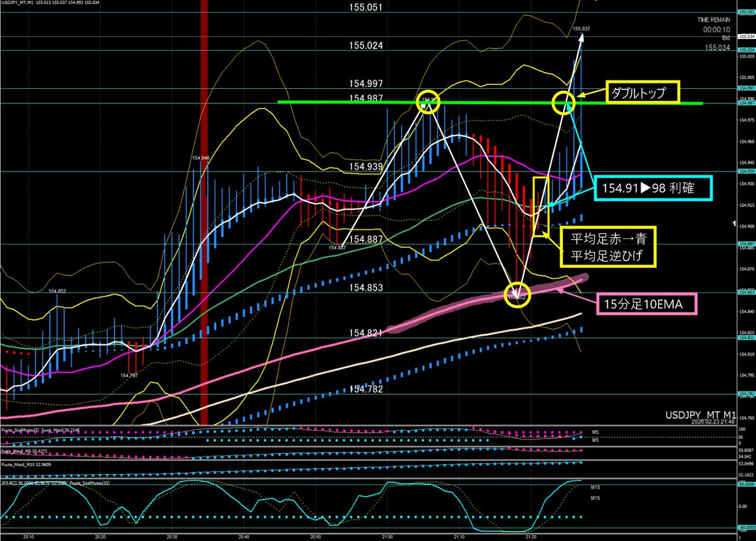Screen dimensions: 756x541
Task: Click the 80.0000 level on RCI scale
Action: [747, 485]
